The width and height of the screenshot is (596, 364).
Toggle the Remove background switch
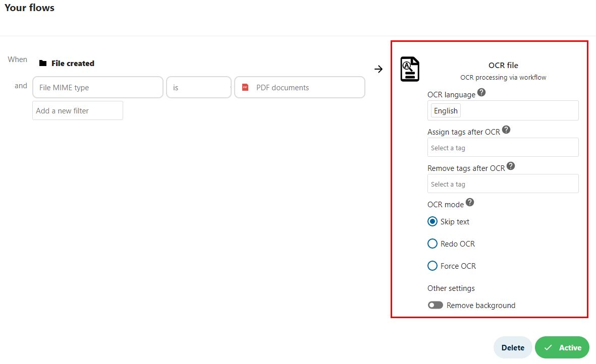coord(435,305)
